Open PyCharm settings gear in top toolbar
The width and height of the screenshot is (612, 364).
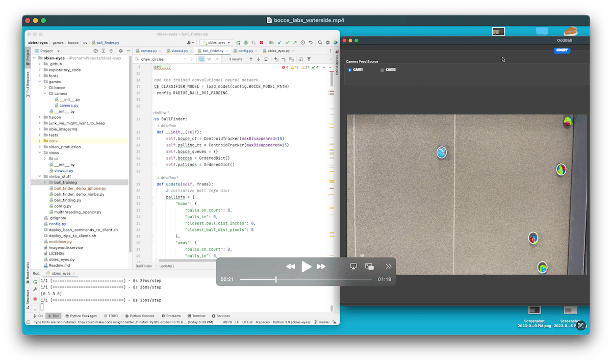[328, 43]
